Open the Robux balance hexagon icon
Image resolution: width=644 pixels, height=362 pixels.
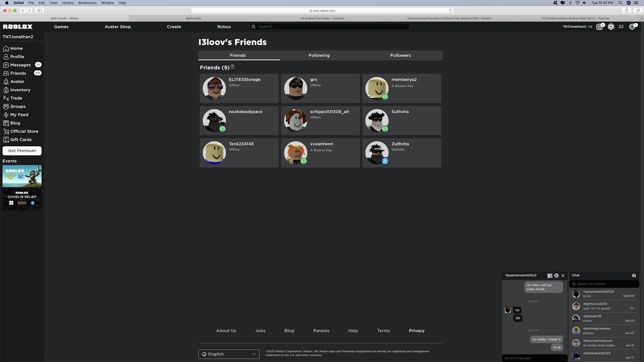tap(611, 27)
